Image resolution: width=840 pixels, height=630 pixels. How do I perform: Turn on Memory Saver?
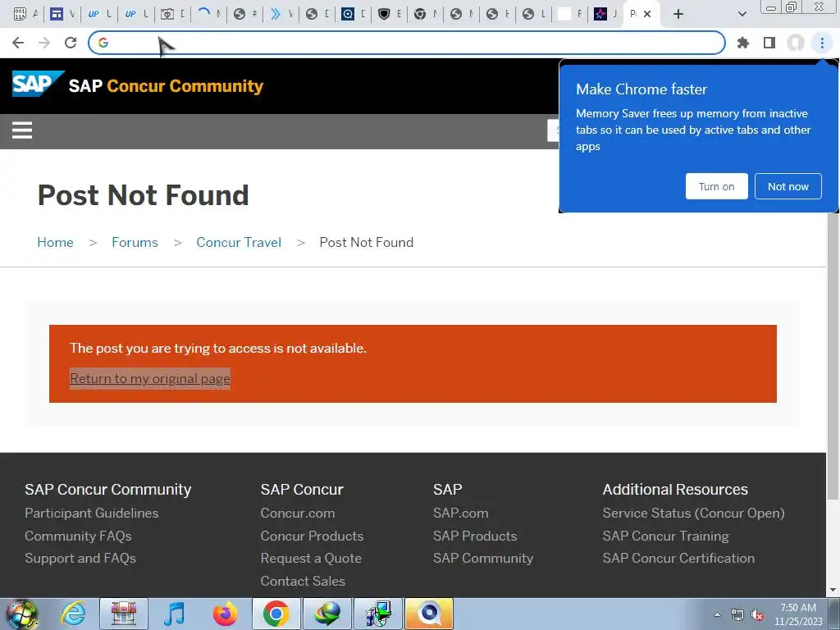[x=716, y=186]
